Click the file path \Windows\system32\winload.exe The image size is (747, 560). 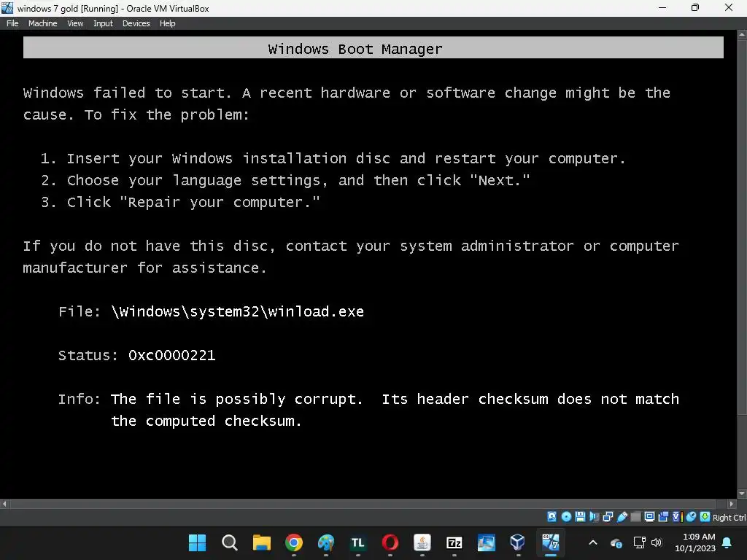(x=237, y=311)
